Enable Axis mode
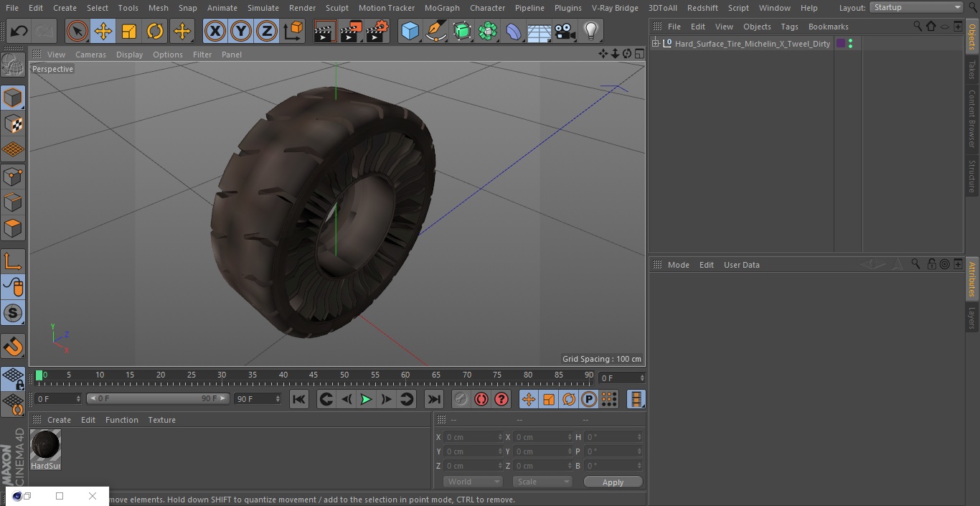 [13, 261]
